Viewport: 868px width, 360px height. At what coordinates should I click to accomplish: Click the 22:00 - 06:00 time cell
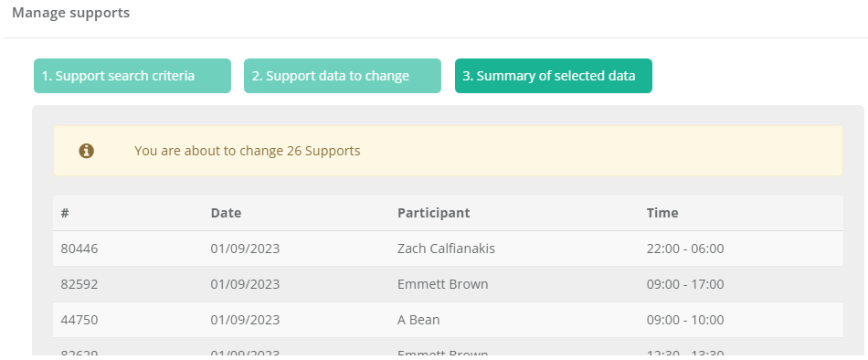685,249
